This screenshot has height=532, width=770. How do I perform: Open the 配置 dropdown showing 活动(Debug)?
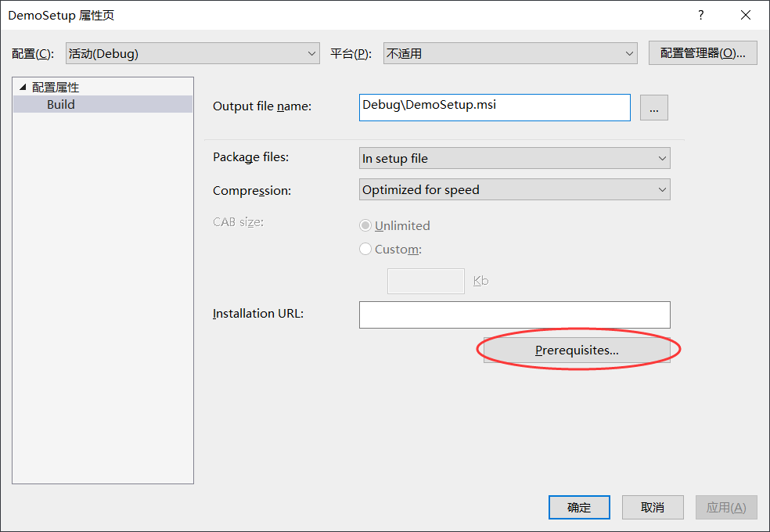[192, 53]
